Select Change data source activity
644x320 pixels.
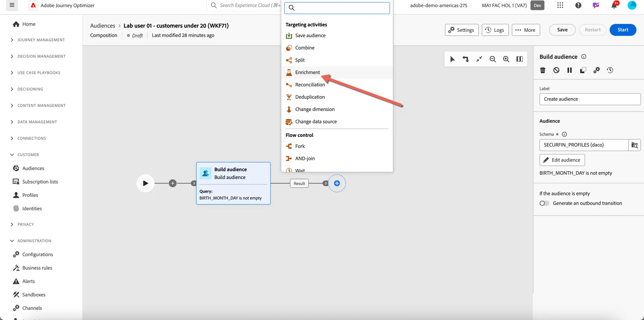click(337, 122)
